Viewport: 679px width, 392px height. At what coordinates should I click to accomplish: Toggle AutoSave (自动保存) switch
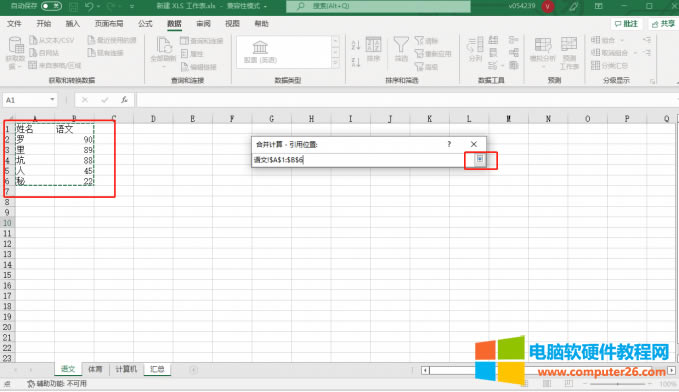point(51,6)
